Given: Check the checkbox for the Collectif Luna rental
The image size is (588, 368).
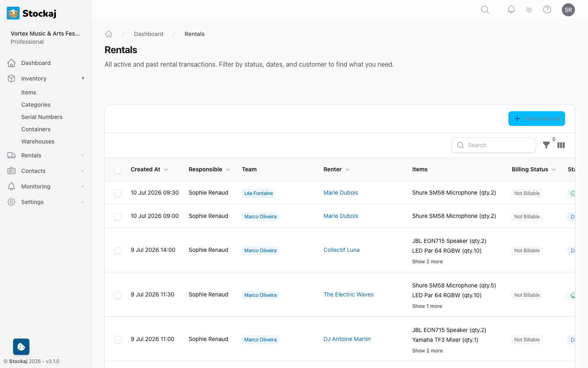Looking at the screenshot, I should pyautogui.click(x=118, y=251).
